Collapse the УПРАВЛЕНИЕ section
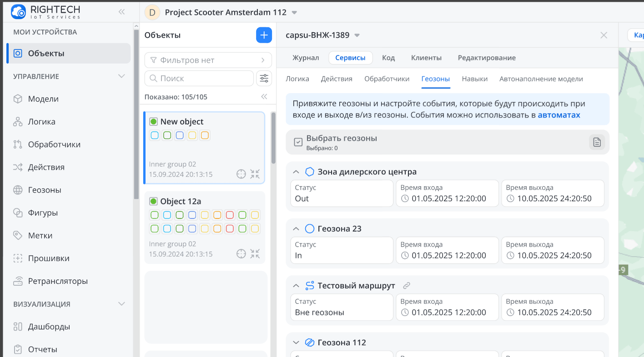644x357 pixels. point(121,76)
